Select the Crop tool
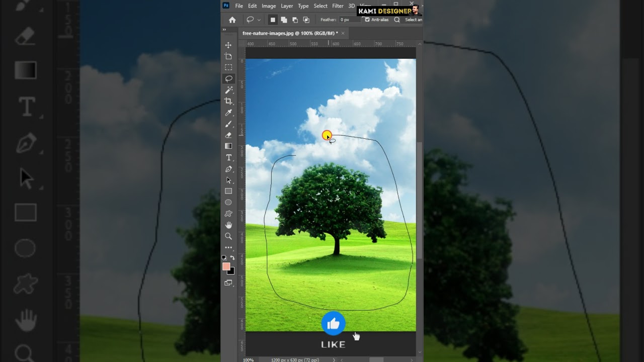 tap(228, 101)
